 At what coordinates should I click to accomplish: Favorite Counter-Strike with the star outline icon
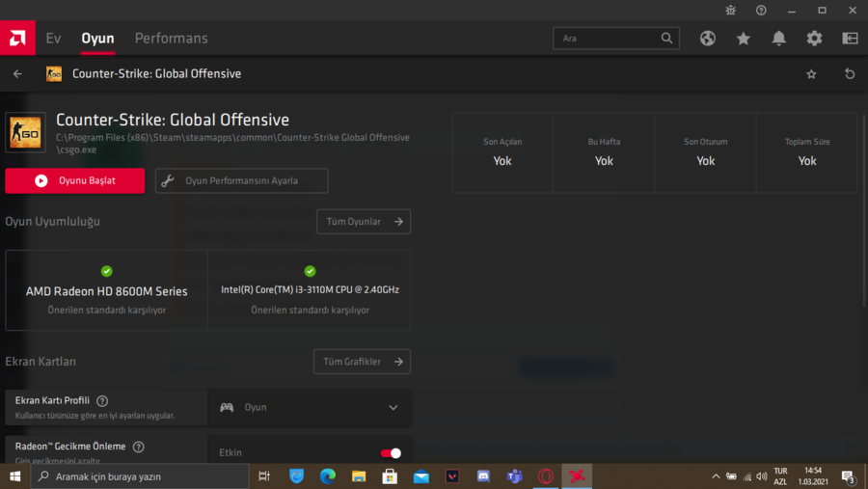[811, 74]
